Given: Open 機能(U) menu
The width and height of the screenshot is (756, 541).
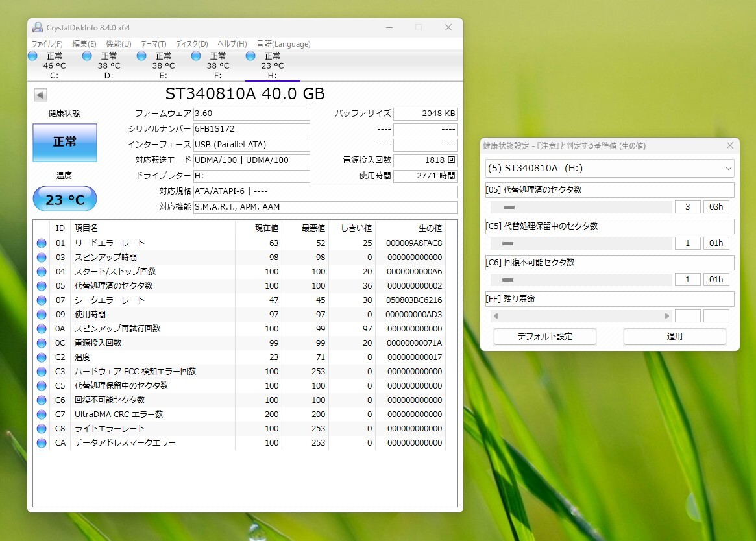Looking at the screenshot, I should point(119,44).
